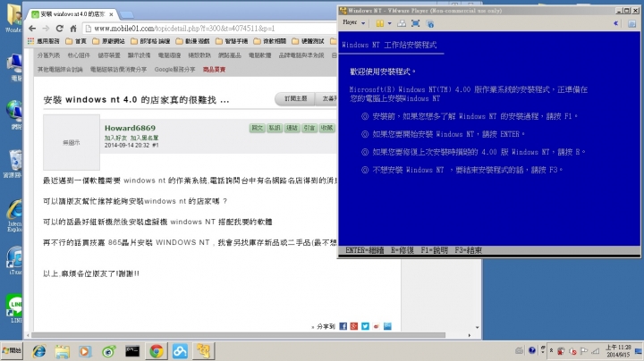Open the VMware library icon at toolbar right end
This screenshot has height=361, width=644.
631,24
